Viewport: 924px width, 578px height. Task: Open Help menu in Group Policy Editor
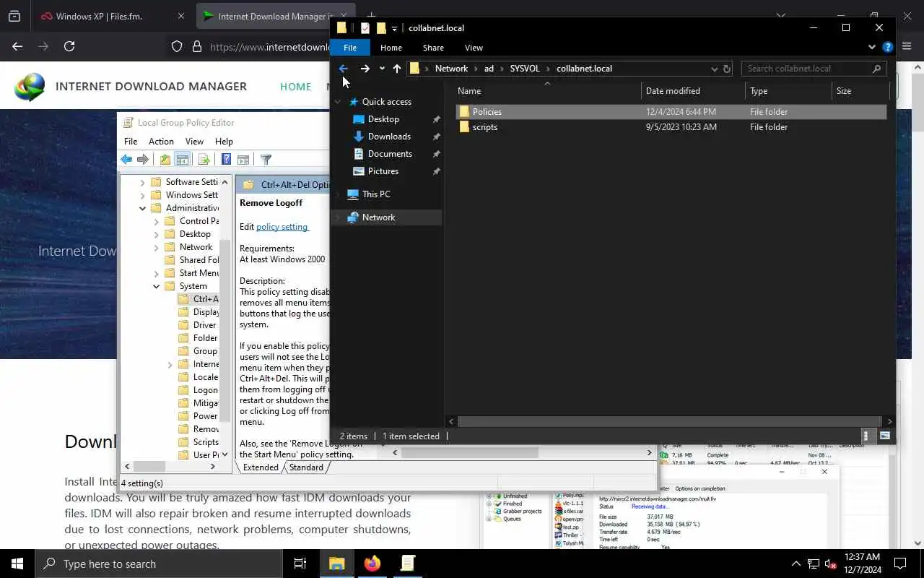click(x=224, y=142)
